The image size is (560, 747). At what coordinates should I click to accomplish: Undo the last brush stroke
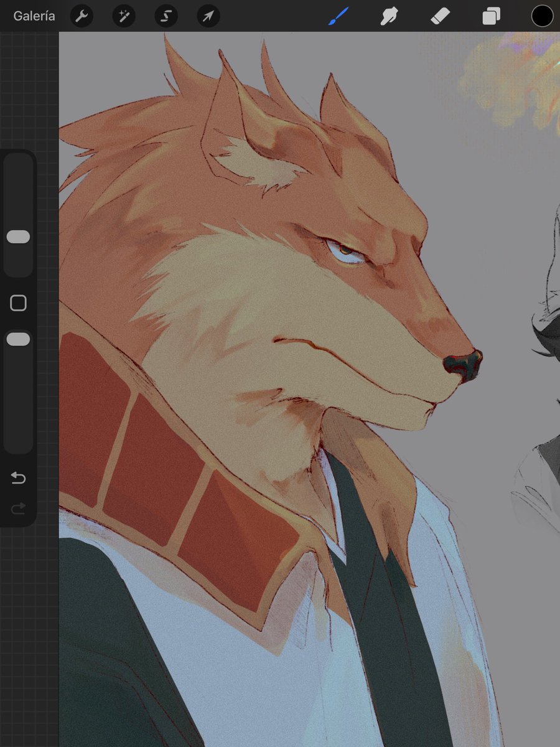coord(18,478)
